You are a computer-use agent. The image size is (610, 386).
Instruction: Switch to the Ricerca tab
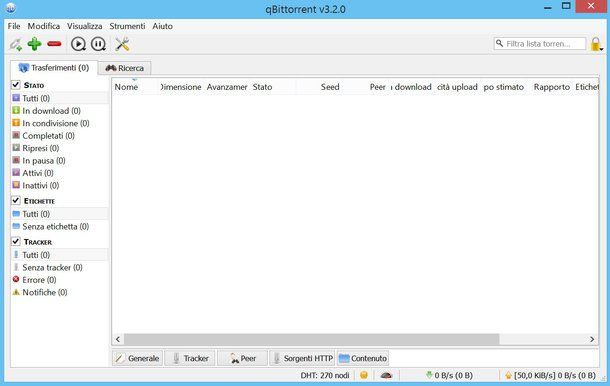tap(124, 68)
